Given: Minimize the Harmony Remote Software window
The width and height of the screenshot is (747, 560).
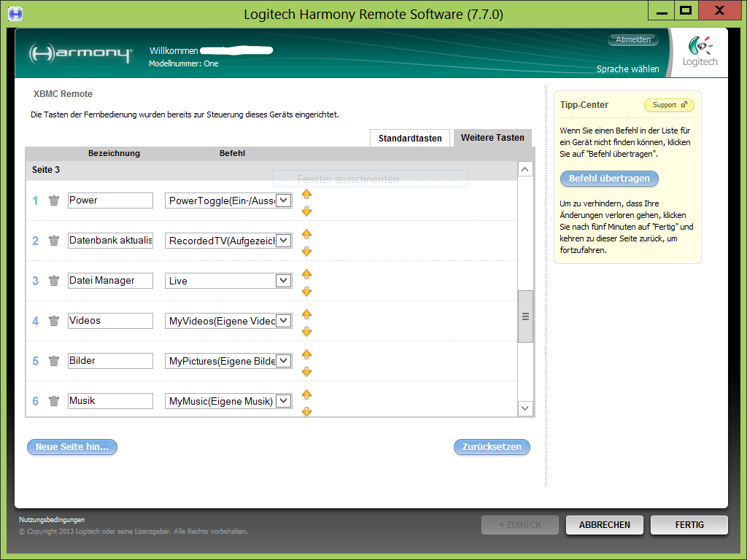Looking at the screenshot, I should (x=661, y=11).
